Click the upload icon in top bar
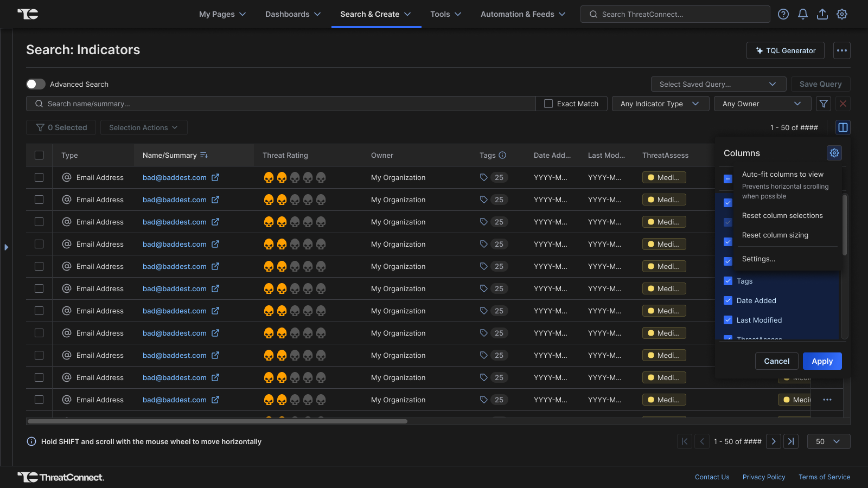The width and height of the screenshot is (868, 488). (822, 14)
